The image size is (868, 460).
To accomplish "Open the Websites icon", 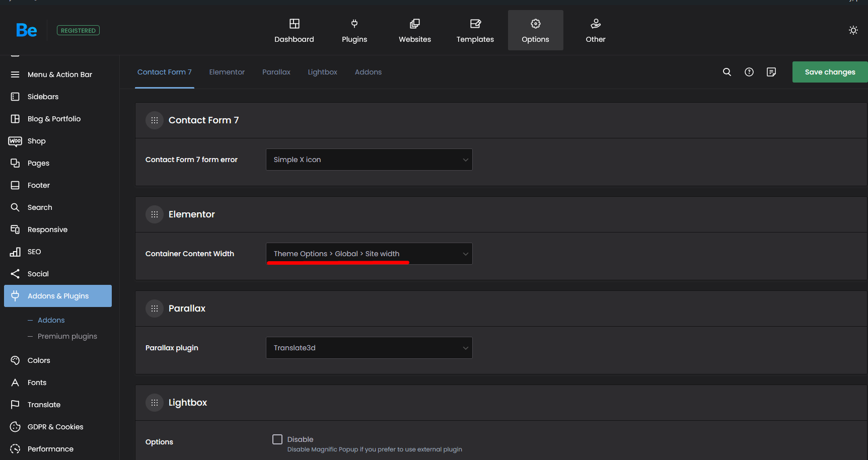I will 415,24.
